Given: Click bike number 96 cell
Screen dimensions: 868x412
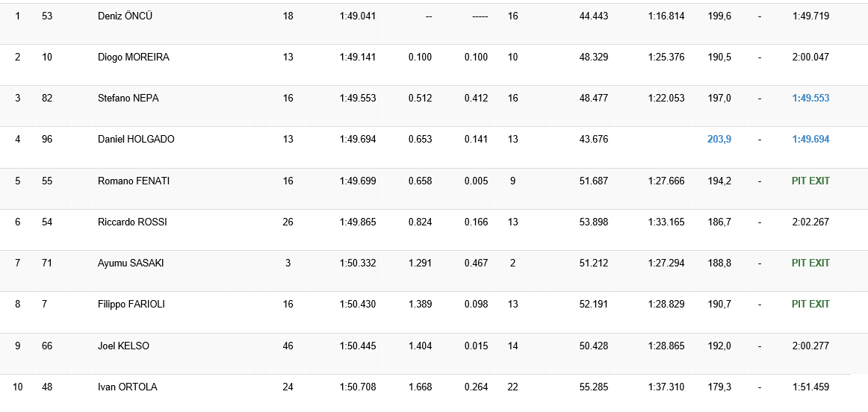Looking at the screenshot, I should tap(47, 139).
